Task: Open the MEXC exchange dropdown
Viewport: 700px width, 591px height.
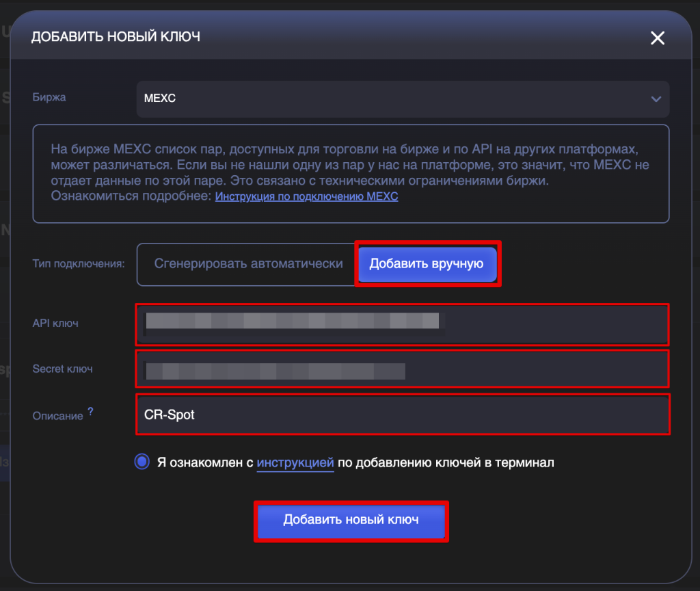Action: (x=402, y=98)
